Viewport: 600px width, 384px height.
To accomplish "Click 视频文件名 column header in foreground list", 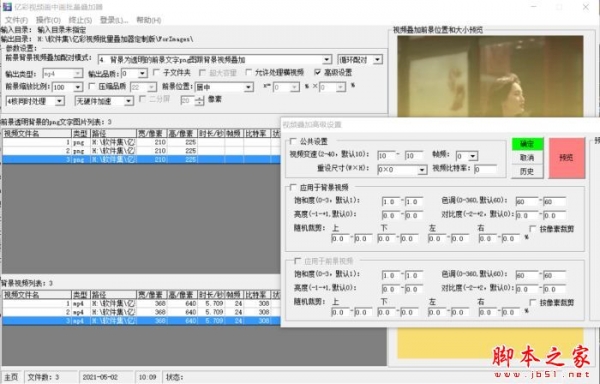I will coord(37,133).
